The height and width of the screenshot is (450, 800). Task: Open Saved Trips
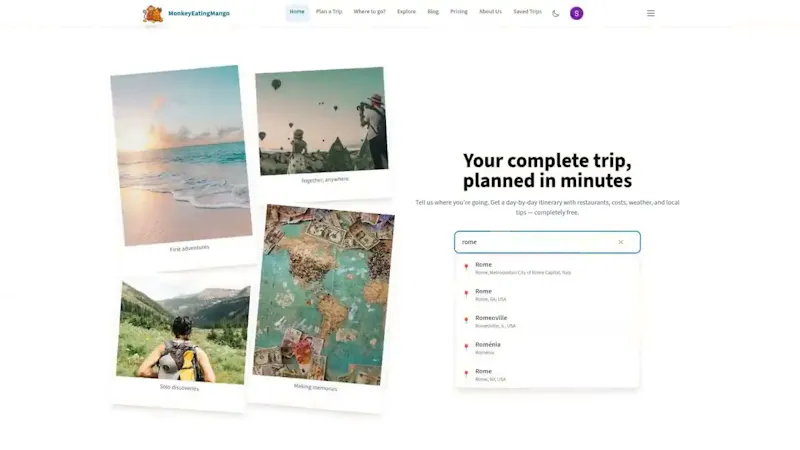[x=528, y=12]
